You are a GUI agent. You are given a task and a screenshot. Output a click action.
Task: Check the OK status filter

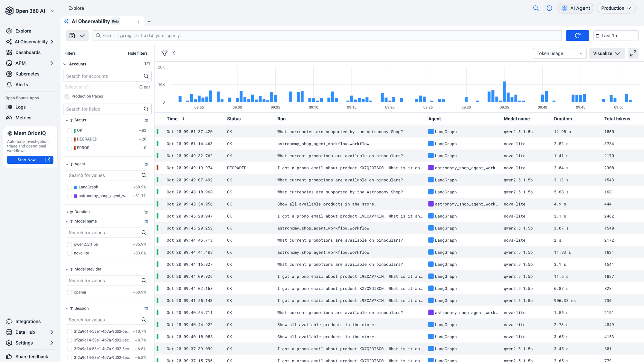point(69,131)
